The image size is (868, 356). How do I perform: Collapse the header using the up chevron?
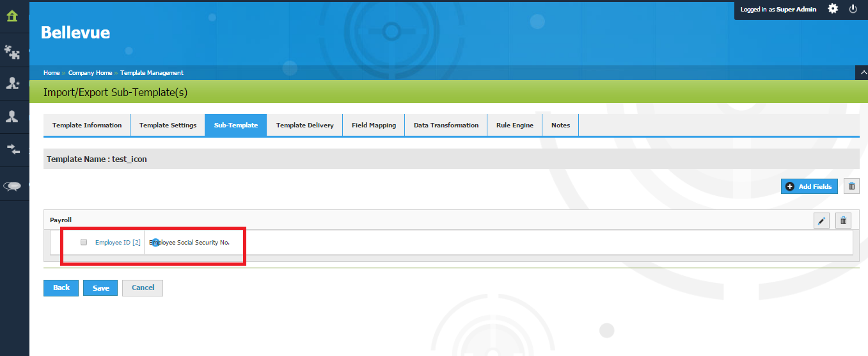point(861,72)
